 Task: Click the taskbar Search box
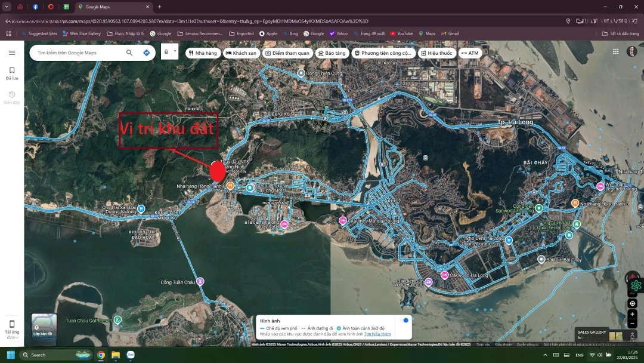(x=56, y=355)
